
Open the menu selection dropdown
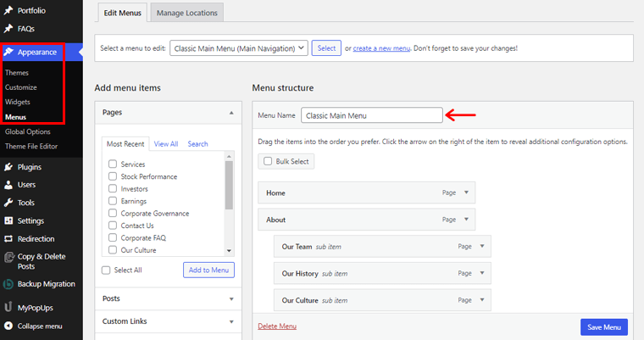coord(239,48)
